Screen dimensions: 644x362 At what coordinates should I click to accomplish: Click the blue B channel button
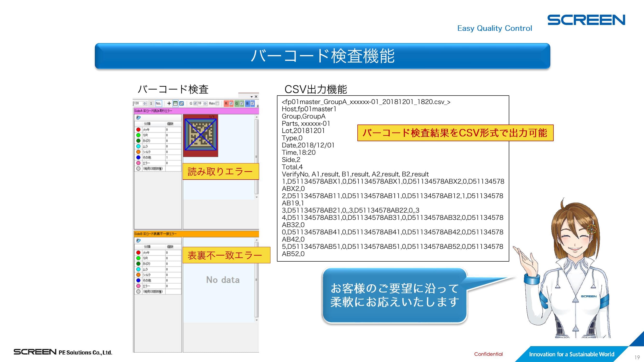pos(248,104)
